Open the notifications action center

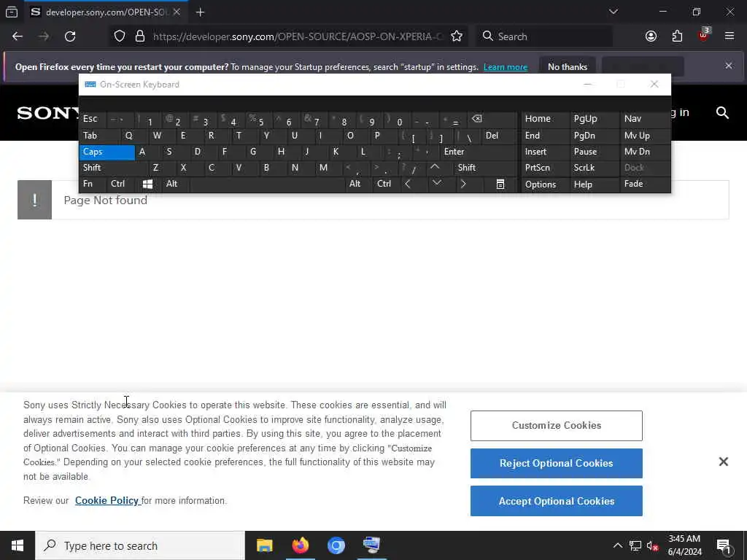pyautogui.click(x=724, y=546)
